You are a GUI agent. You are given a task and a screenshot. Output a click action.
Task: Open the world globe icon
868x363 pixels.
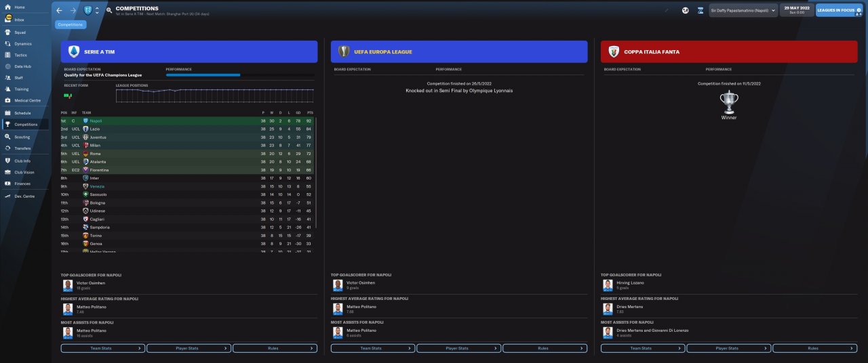click(686, 10)
